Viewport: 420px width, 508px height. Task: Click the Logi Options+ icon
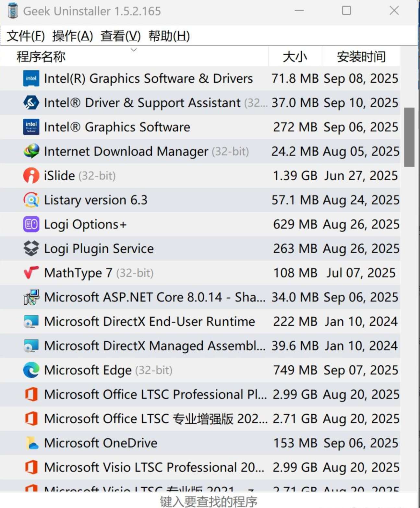[x=31, y=224]
